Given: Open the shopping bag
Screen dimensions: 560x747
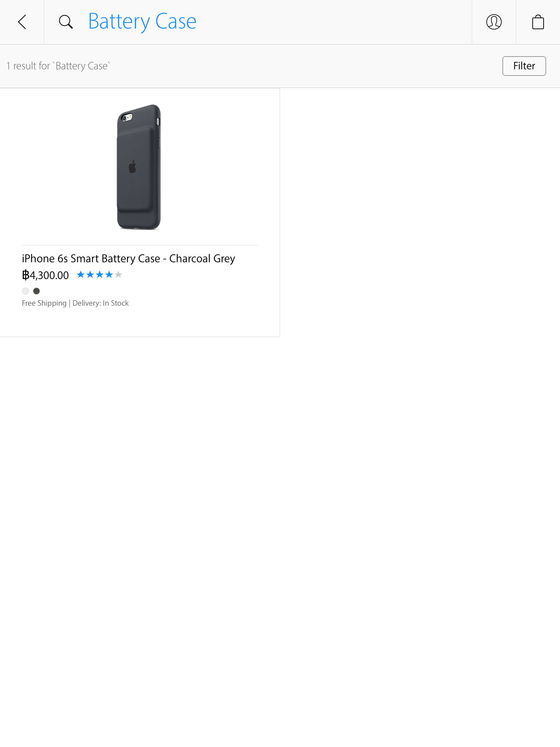Looking at the screenshot, I should 538,22.
